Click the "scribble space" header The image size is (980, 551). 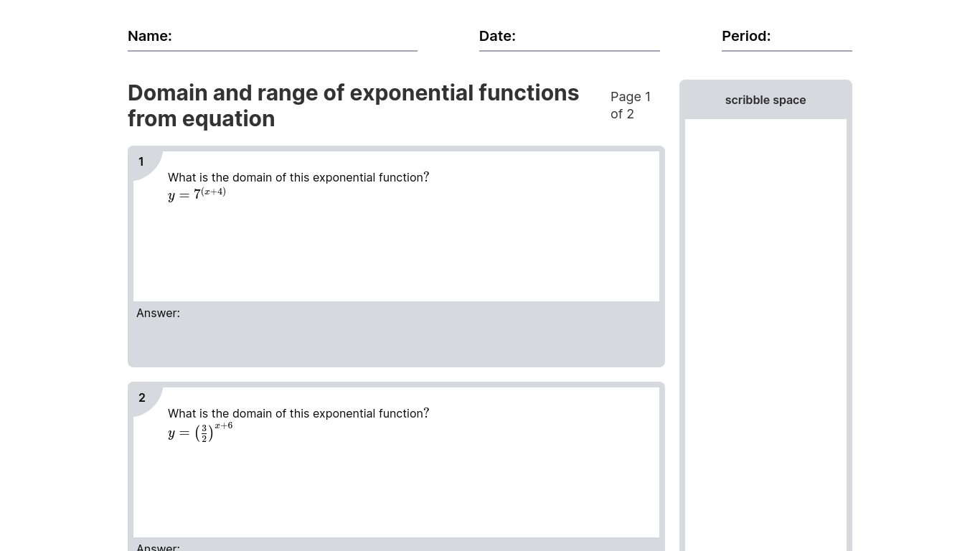[x=765, y=100]
